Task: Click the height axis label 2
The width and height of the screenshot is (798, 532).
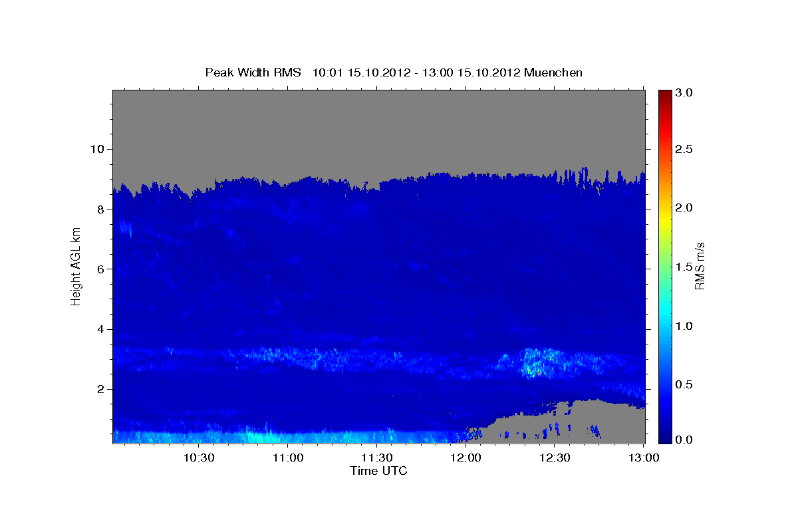Action: click(101, 389)
